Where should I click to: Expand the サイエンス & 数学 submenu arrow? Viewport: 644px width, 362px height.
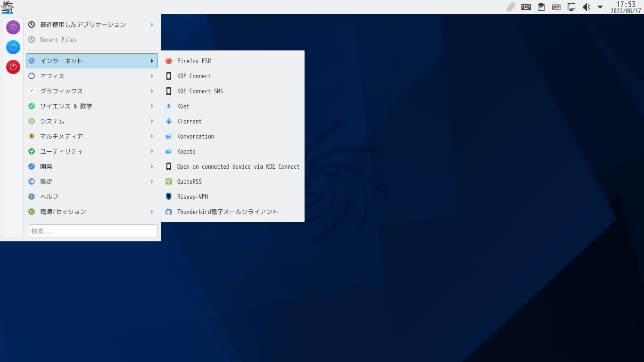coord(152,106)
